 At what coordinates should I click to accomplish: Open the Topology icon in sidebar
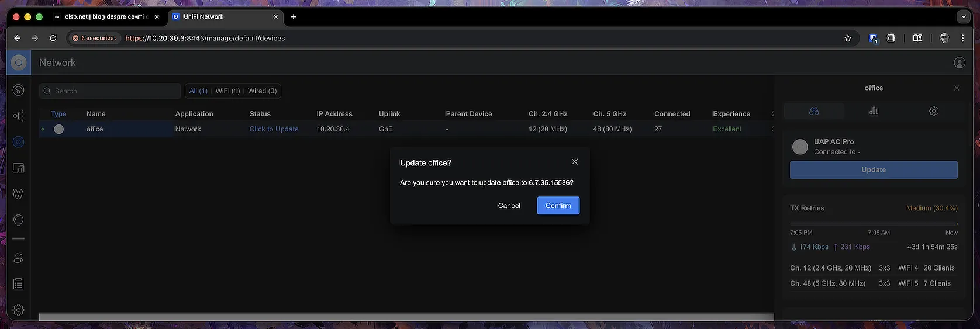pos(19,116)
